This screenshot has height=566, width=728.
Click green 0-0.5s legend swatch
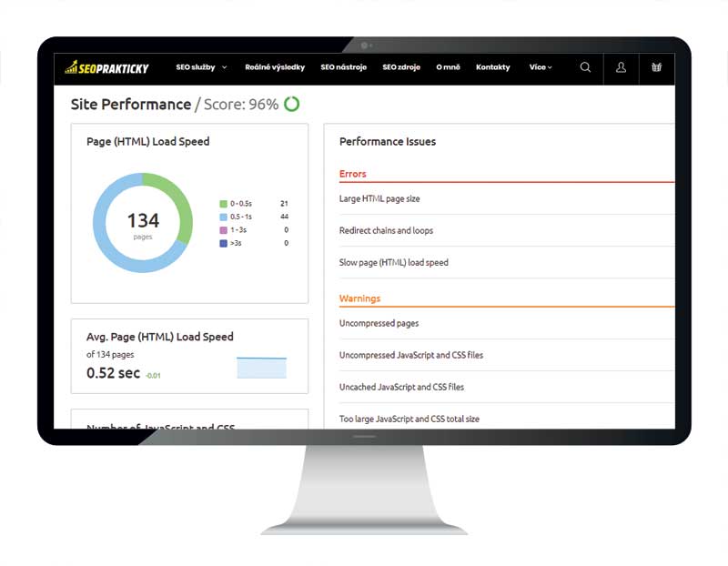(x=223, y=204)
